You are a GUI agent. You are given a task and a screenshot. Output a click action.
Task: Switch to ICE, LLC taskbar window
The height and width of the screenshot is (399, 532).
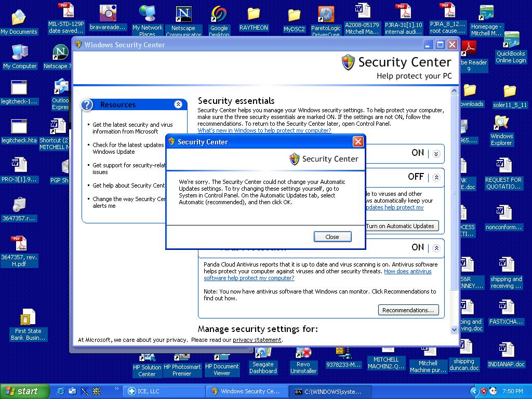coord(164,391)
